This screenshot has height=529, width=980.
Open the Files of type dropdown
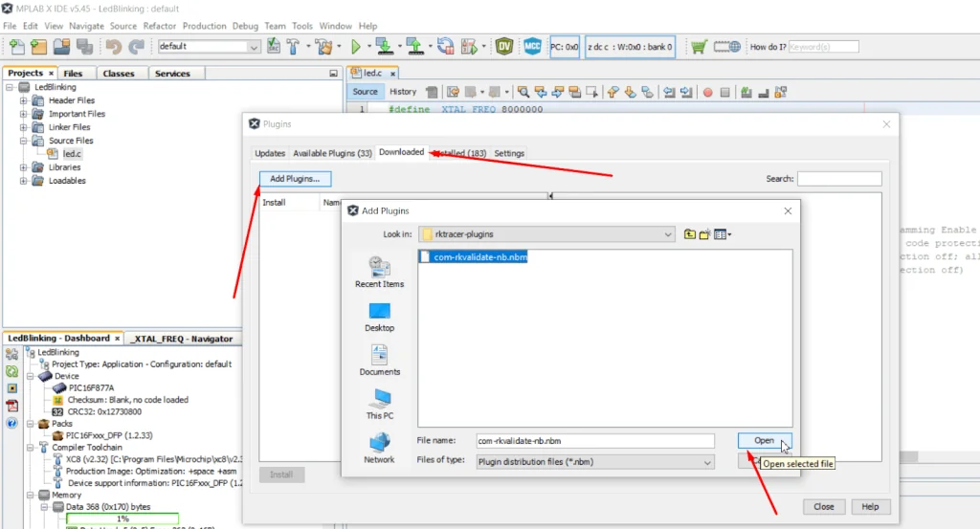click(707, 462)
